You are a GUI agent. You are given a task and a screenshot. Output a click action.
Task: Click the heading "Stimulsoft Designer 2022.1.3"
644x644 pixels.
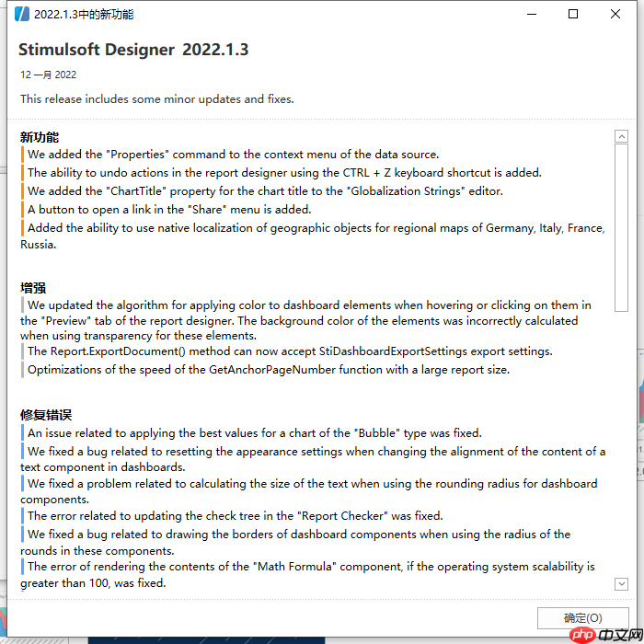[133, 50]
